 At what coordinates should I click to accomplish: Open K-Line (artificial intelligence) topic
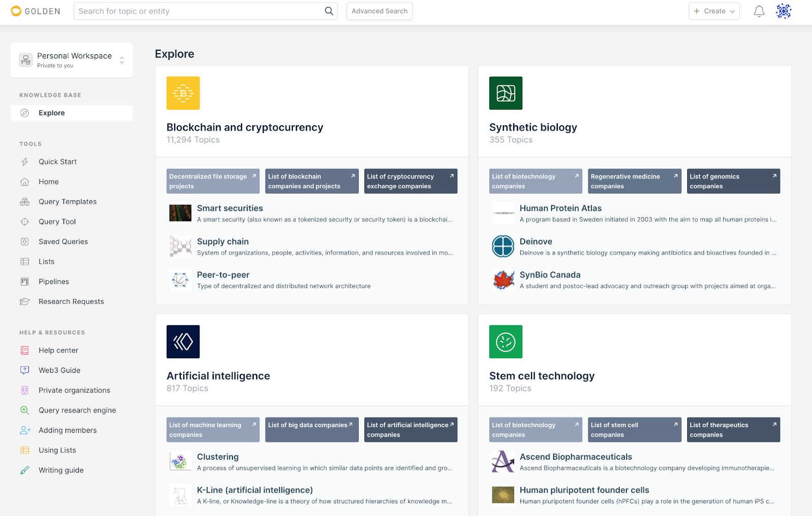click(x=255, y=490)
